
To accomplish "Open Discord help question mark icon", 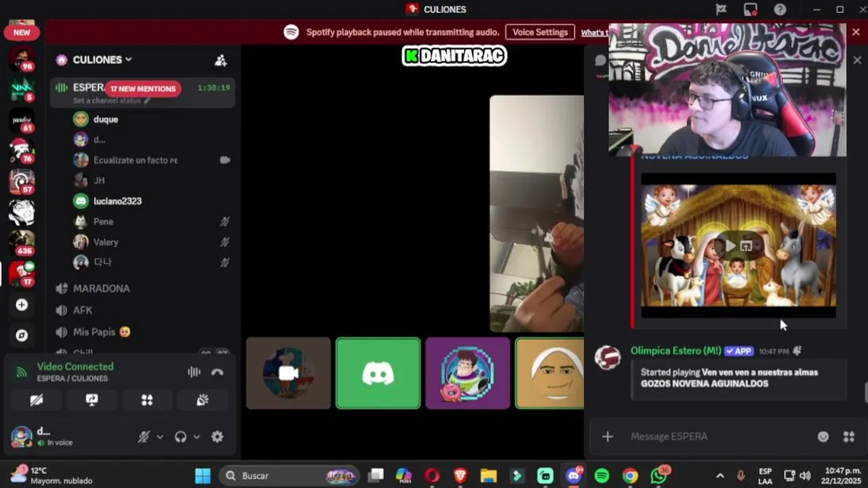I will 781,9.
